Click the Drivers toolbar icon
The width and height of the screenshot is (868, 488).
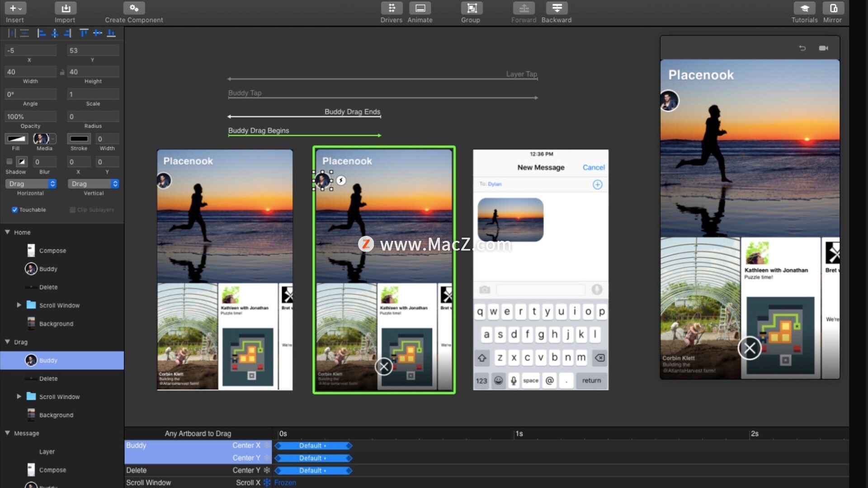click(392, 8)
